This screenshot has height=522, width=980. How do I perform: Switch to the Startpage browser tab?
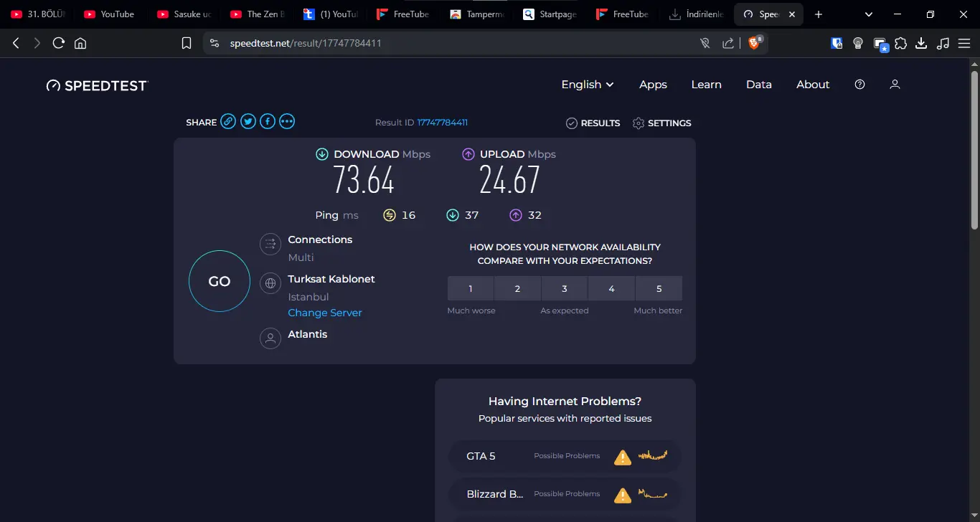tap(550, 14)
